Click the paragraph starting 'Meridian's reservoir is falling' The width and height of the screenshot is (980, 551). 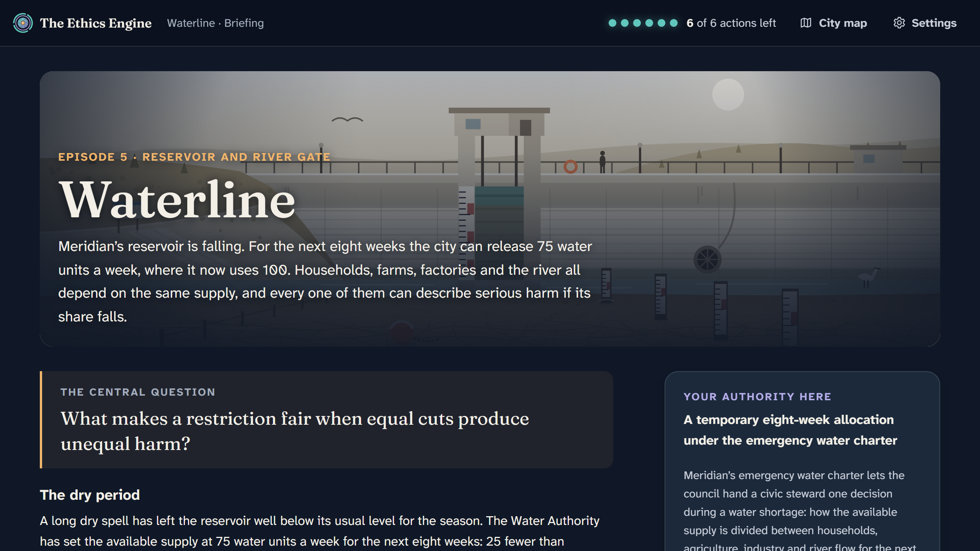coord(325,281)
